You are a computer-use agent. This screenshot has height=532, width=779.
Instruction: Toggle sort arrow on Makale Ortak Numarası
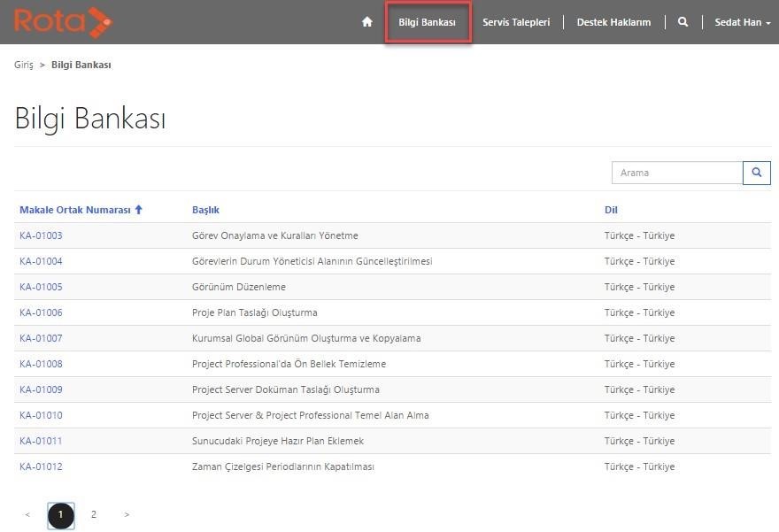coord(139,210)
